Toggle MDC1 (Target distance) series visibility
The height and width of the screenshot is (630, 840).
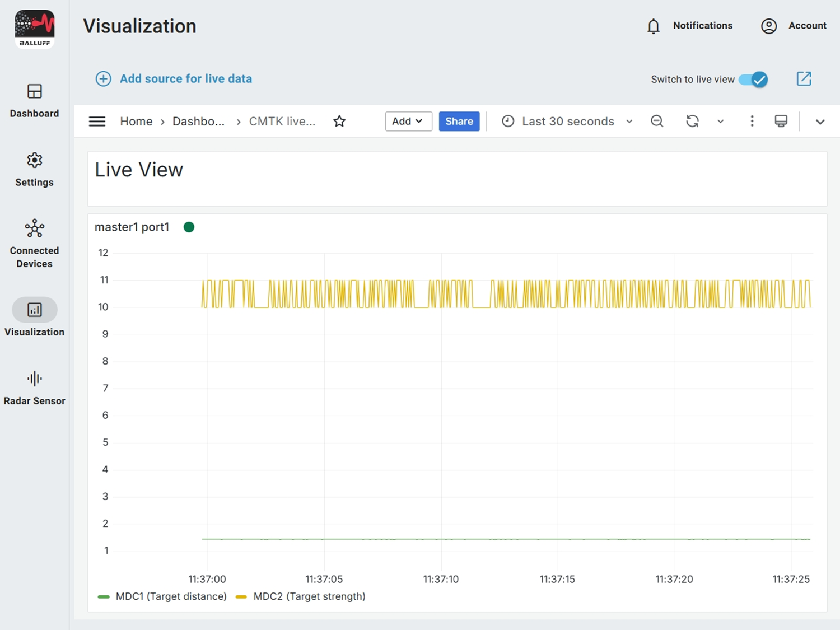[171, 596]
